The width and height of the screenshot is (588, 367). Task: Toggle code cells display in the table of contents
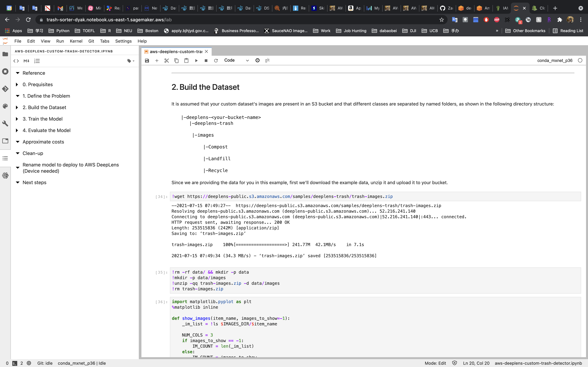click(16, 61)
